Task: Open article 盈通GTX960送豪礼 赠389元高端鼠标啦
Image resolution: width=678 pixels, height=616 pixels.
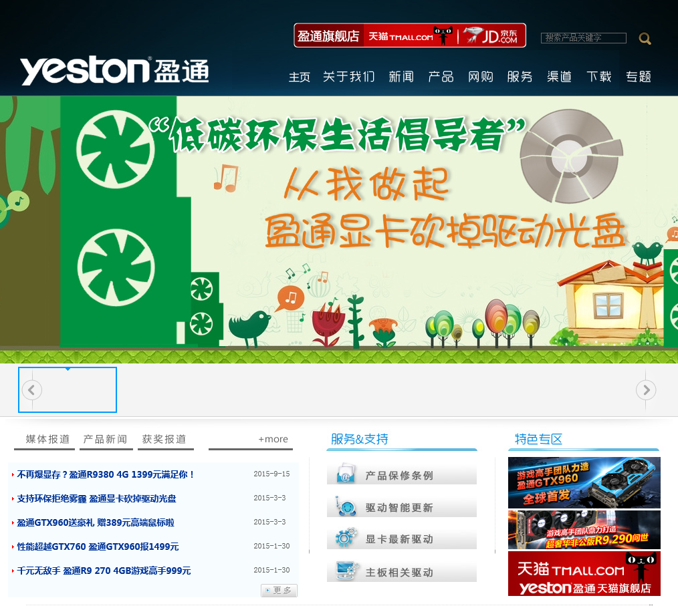Action: tap(96, 522)
